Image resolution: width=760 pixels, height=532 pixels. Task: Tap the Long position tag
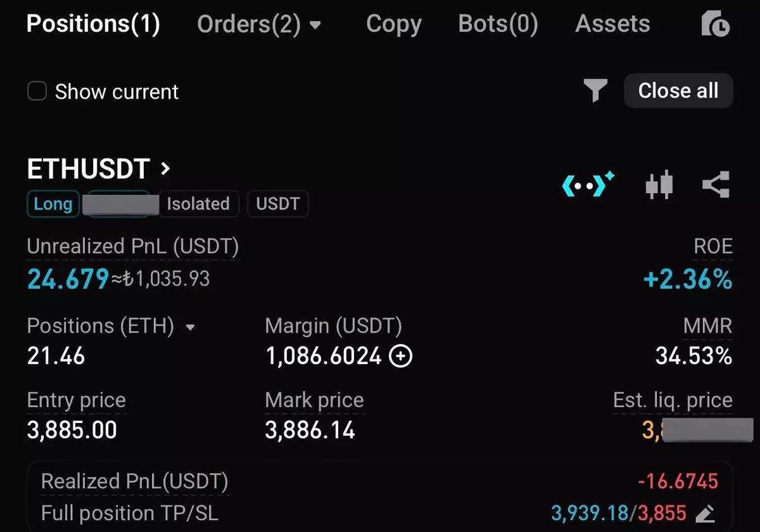click(x=53, y=204)
